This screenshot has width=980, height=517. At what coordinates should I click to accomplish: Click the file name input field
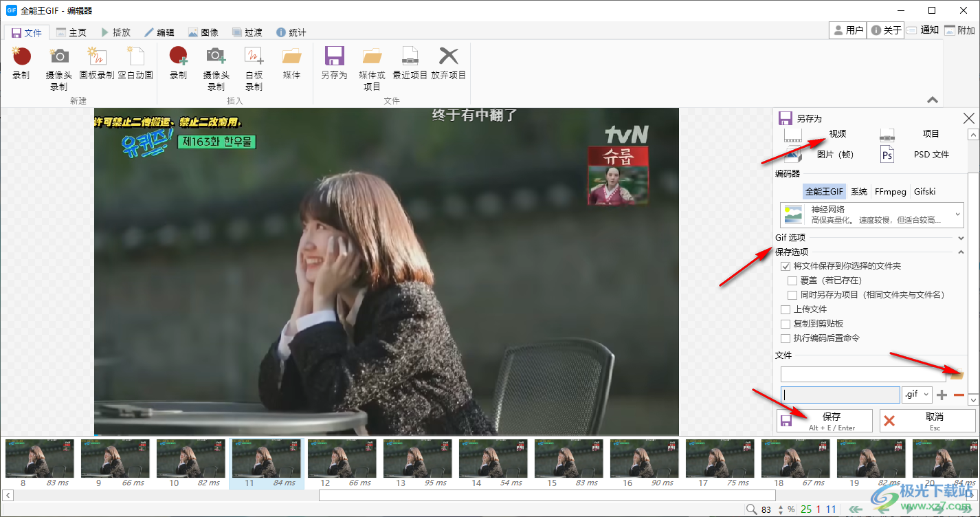click(840, 395)
